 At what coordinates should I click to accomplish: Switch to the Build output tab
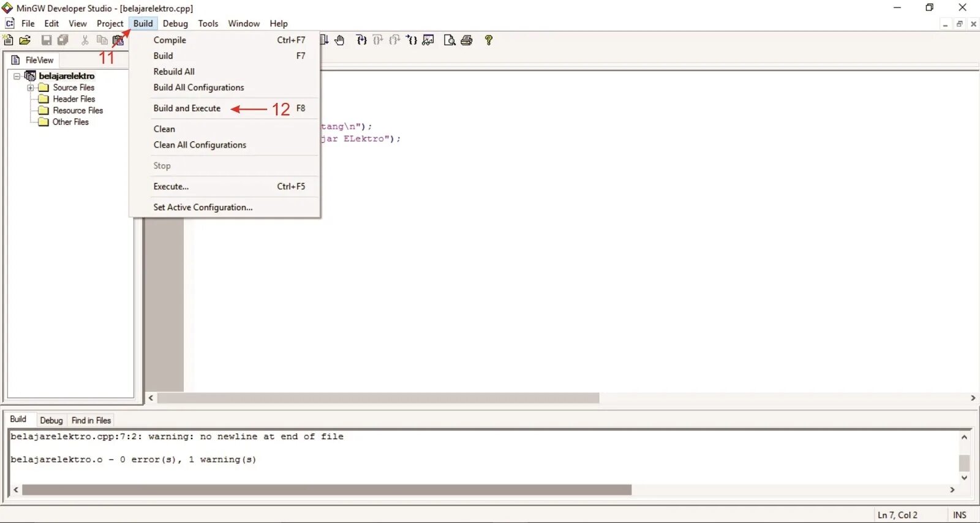point(18,420)
